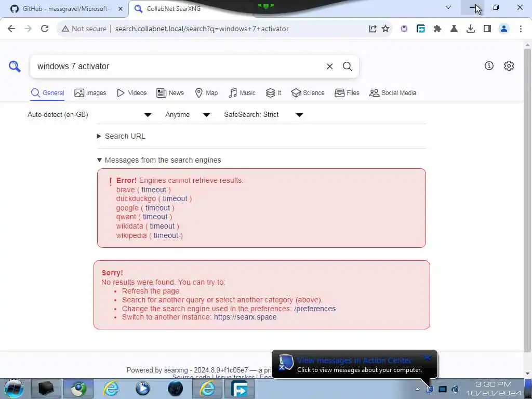This screenshot has width=532, height=399.
Task: Click the browser address bar URL
Action: [202, 29]
